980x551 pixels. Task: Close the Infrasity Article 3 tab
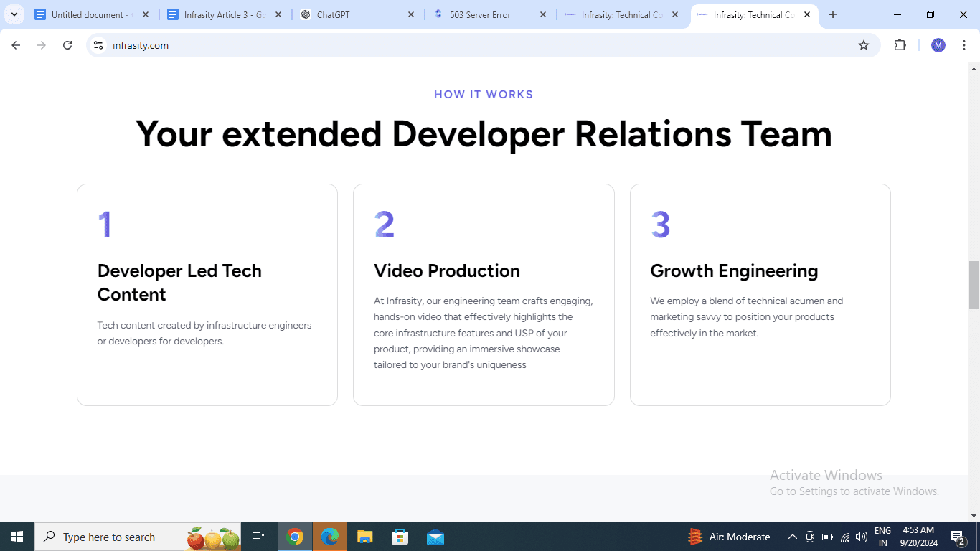(278, 14)
